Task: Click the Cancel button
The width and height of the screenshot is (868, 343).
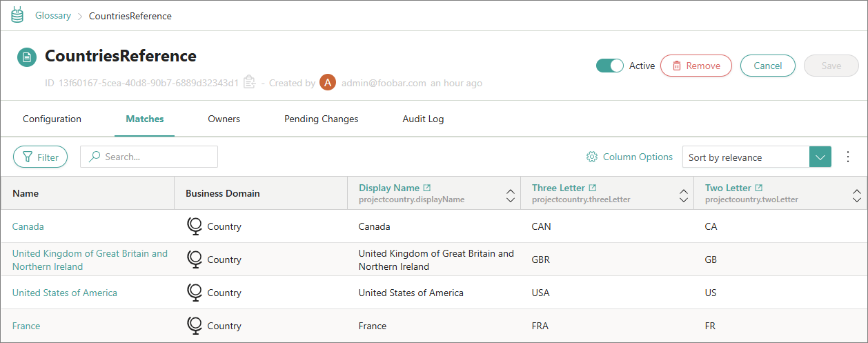Action: click(768, 66)
